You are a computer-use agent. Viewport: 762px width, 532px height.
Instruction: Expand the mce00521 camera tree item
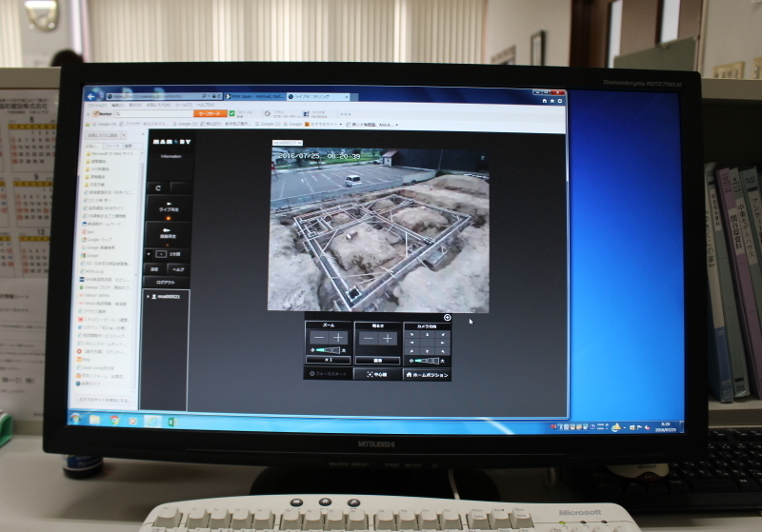[148, 297]
